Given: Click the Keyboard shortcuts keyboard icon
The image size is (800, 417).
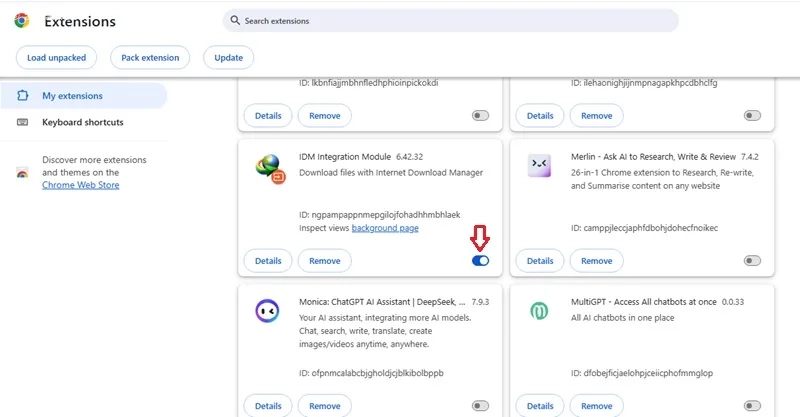Looking at the screenshot, I should click(22, 122).
